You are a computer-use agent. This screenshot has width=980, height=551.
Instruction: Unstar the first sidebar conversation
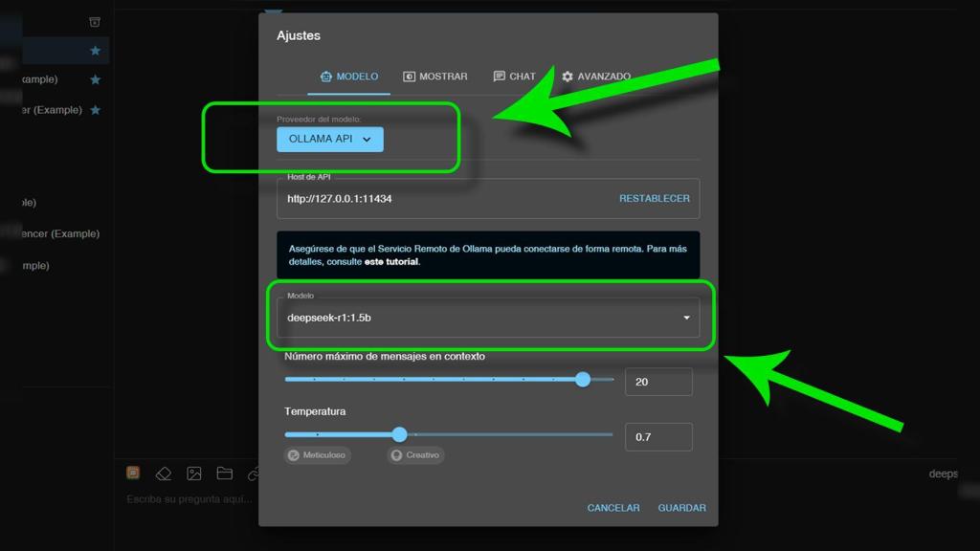point(95,51)
